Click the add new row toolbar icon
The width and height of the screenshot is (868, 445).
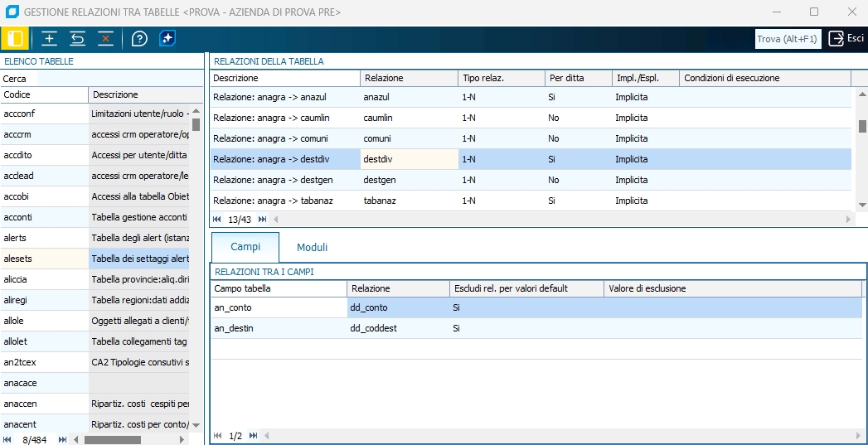[x=50, y=39]
